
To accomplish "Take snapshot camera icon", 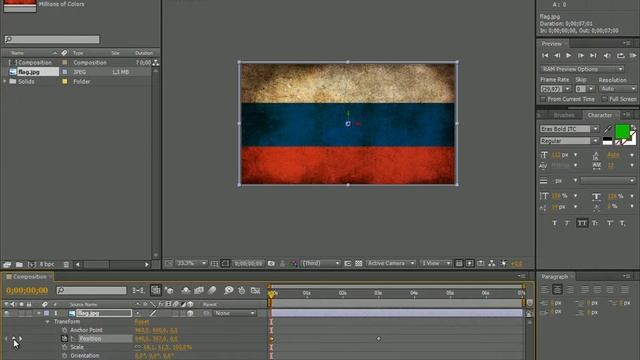I will [x=271, y=264].
